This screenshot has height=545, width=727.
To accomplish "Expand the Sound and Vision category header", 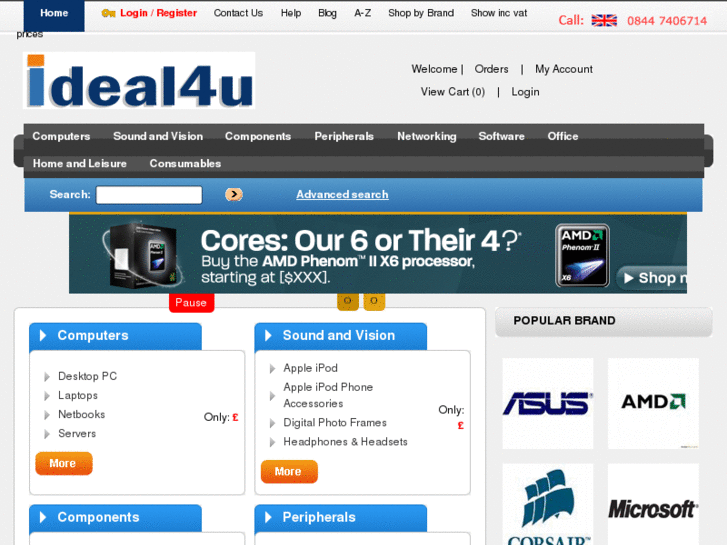I will (340, 336).
